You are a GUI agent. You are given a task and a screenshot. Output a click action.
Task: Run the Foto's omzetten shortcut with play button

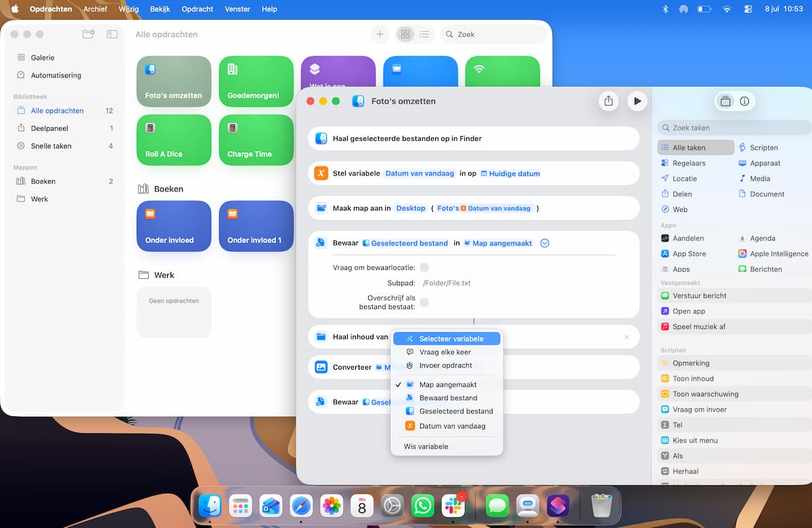[x=637, y=101]
